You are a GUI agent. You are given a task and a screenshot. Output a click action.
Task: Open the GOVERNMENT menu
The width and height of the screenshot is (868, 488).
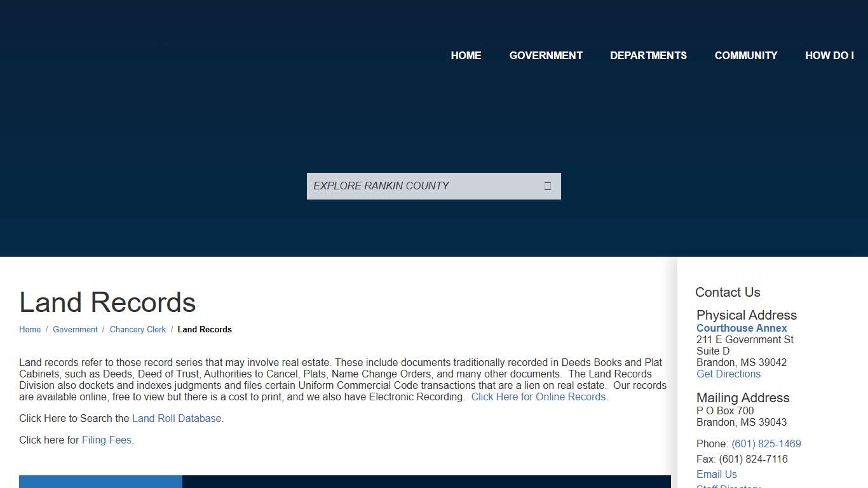(x=546, y=55)
